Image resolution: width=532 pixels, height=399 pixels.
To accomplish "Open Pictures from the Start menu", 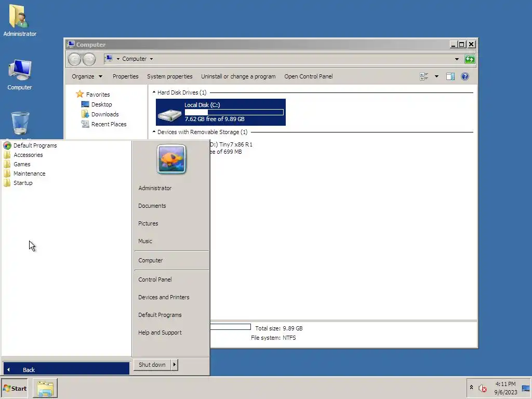I will [x=148, y=223].
